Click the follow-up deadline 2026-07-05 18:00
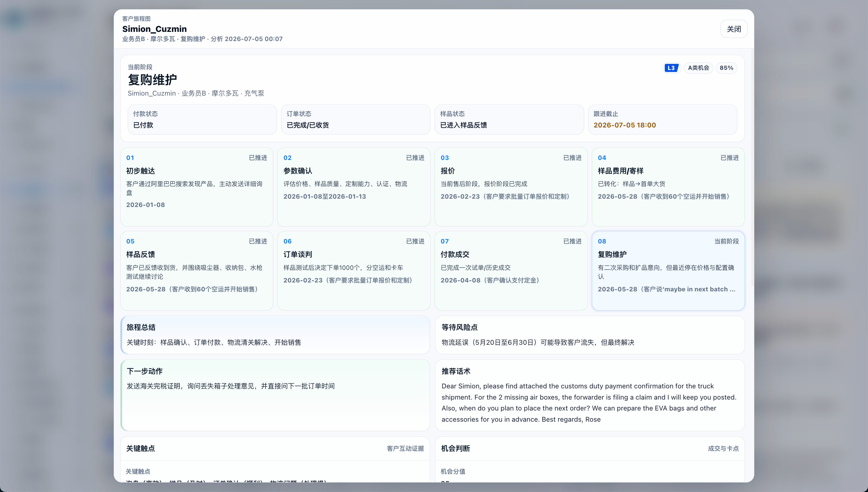This screenshot has width=868, height=492. (x=624, y=125)
